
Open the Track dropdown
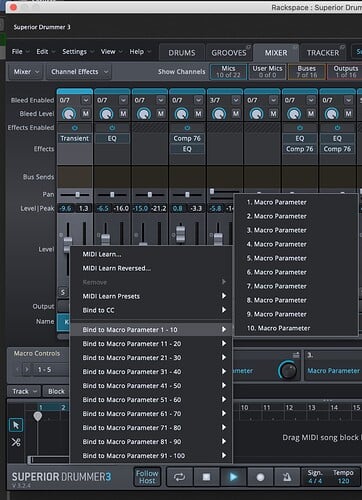tap(24, 391)
